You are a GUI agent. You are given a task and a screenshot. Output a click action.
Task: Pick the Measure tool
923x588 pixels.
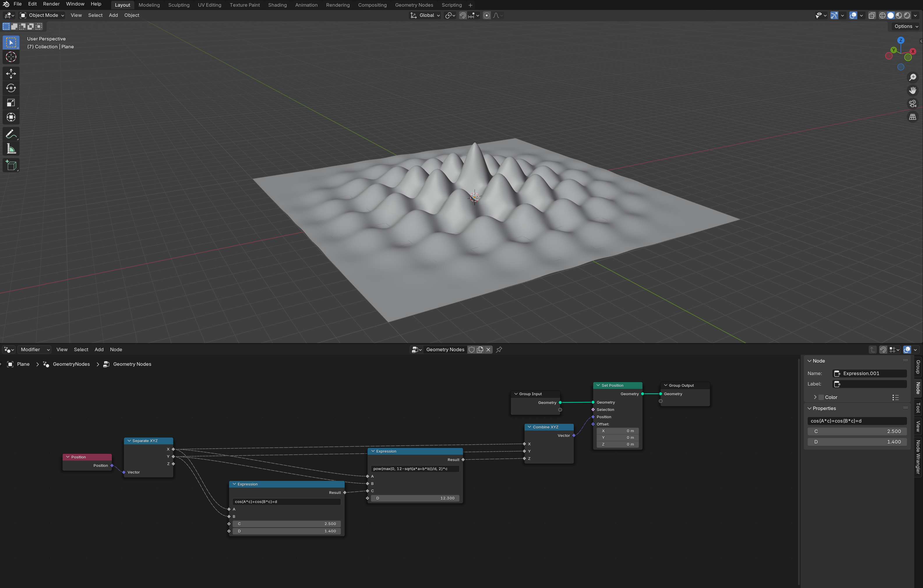click(x=11, y=149)
